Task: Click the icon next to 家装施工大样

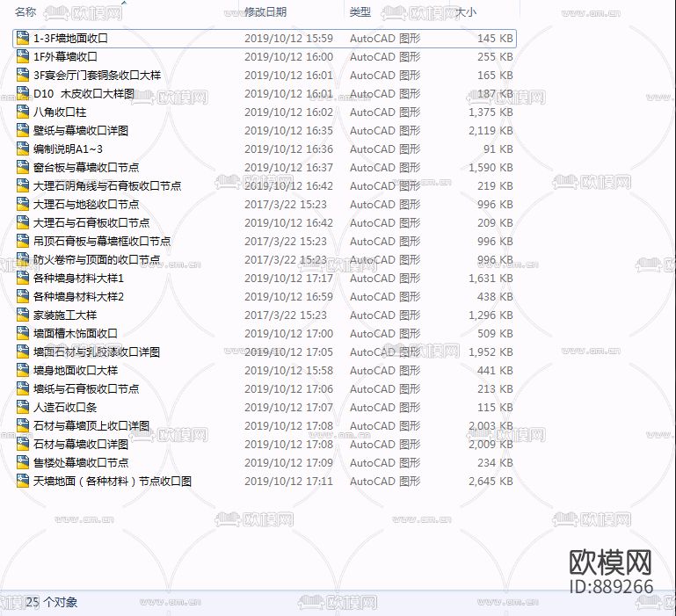Action: click(23, 315)
